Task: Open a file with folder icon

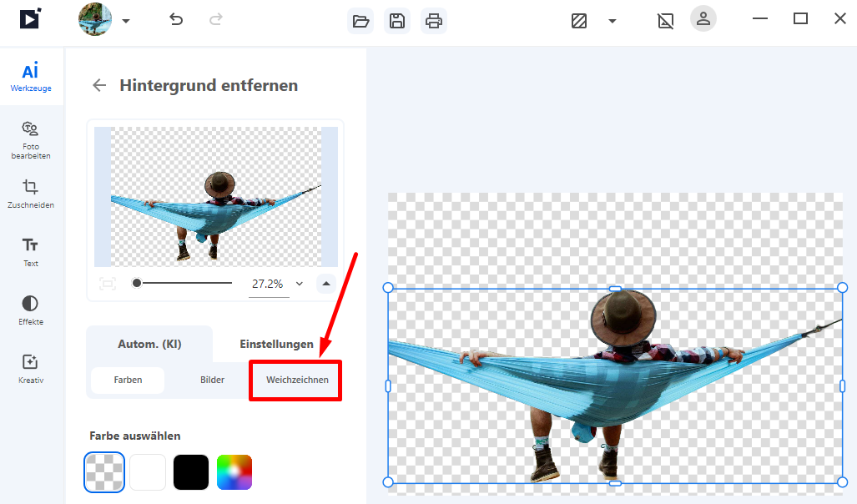Action: point(360,22)
